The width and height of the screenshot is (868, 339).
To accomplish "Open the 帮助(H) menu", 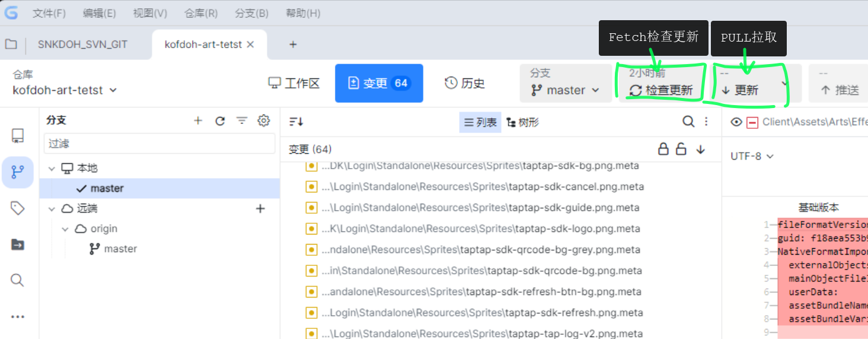I will click(303, 13).
